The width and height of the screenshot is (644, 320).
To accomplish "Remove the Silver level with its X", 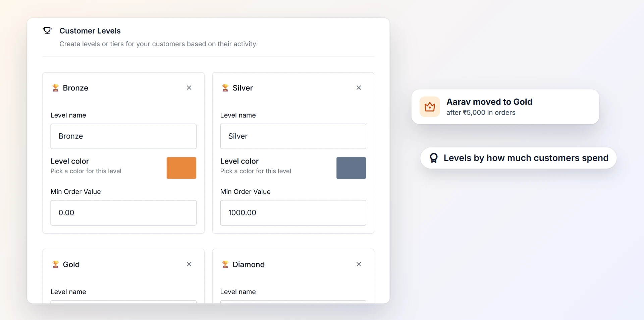I will click(359, 88).
